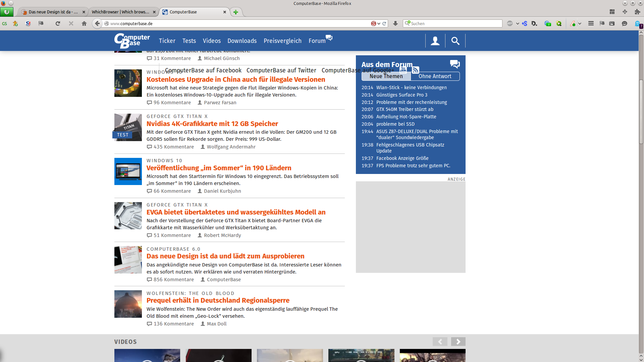The height and width of the screenshot is (362, 644).
Task: Reload the page with toolbar reload icon
Action: pyautogui.click(x=58, y=23)
